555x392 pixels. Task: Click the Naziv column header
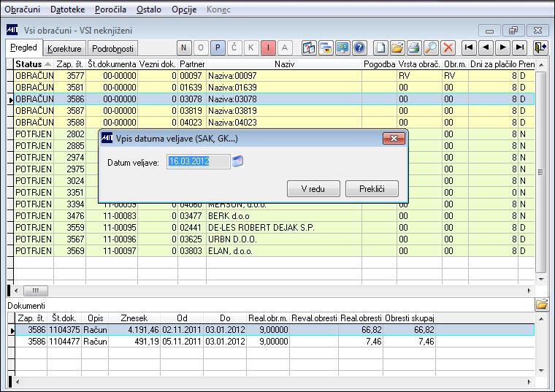(x=284, y=64)
